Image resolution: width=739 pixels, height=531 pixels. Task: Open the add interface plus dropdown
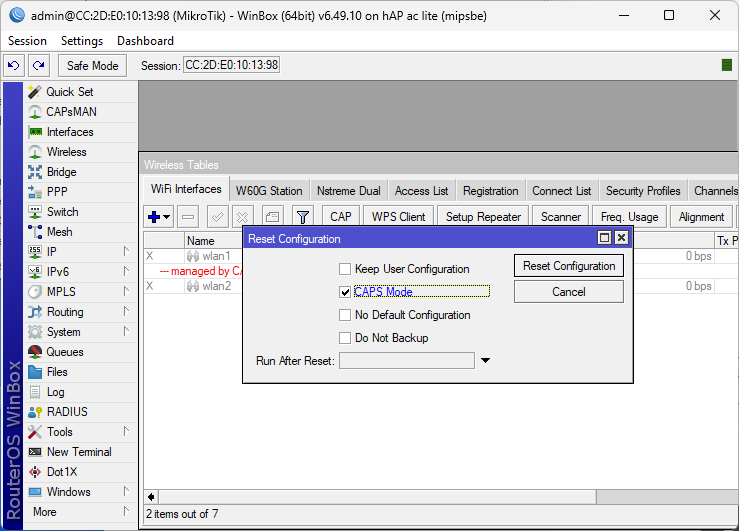[159, 217]
